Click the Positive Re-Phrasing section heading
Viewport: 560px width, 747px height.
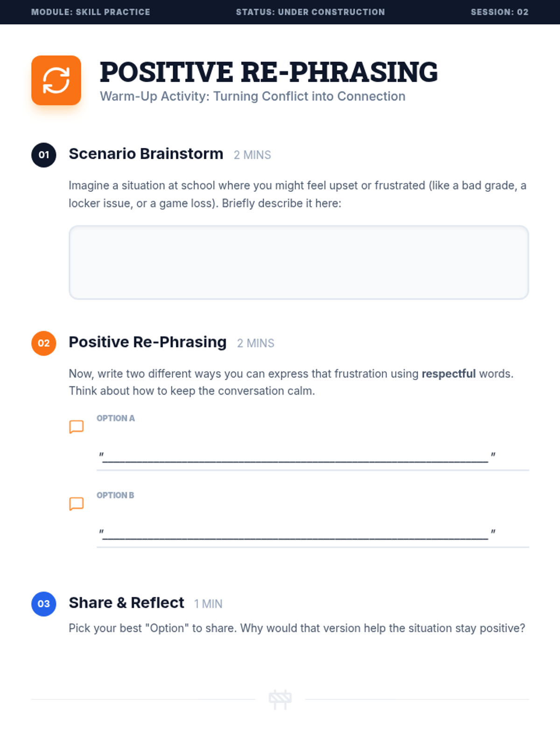pyautogui.click(x=147, y=342)
